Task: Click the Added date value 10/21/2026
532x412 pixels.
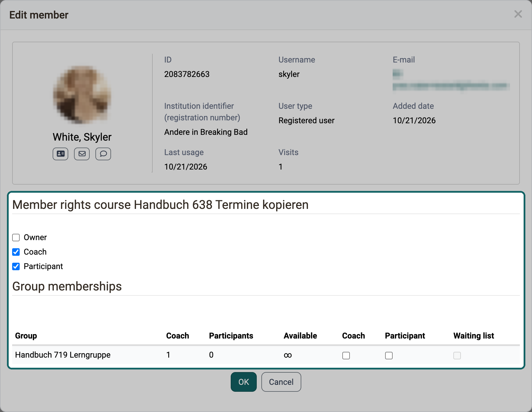Action: [414, 120]
